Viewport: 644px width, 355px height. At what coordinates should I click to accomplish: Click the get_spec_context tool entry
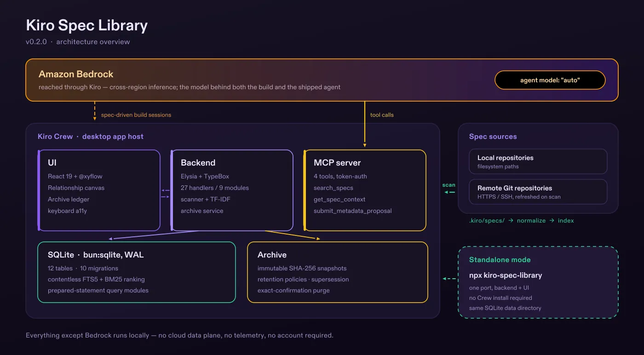339,199
